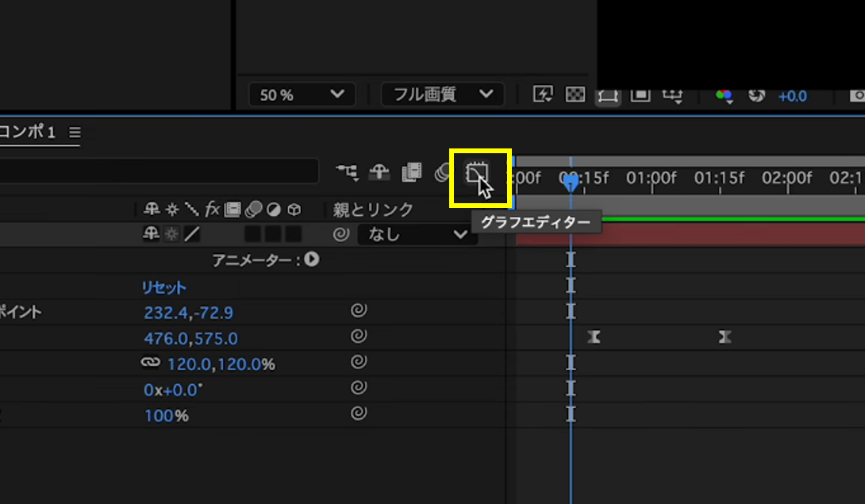Open the フル画質 resolution dropdown
Image resolution: width=865 pixels, height=504 pixels.
[x=442, y=94]
